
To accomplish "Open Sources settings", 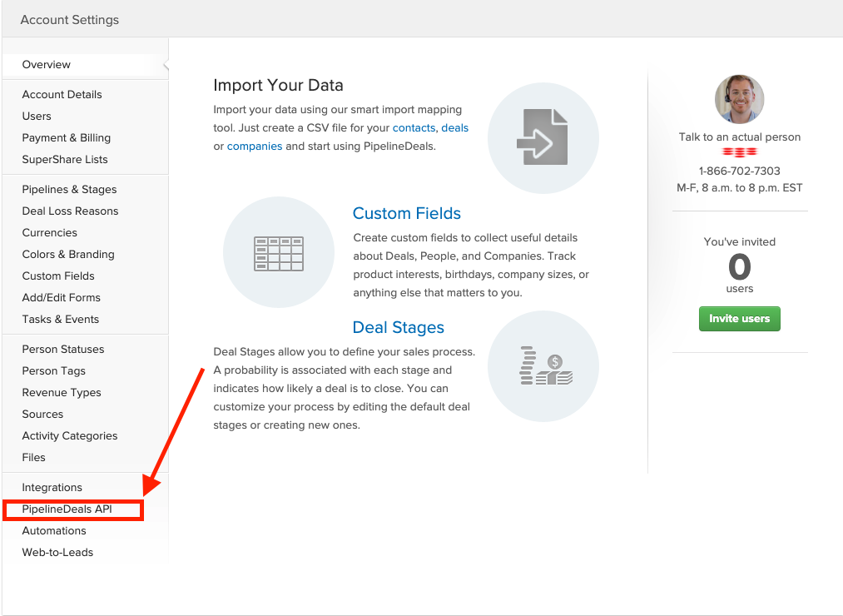I will pos(42,415).
